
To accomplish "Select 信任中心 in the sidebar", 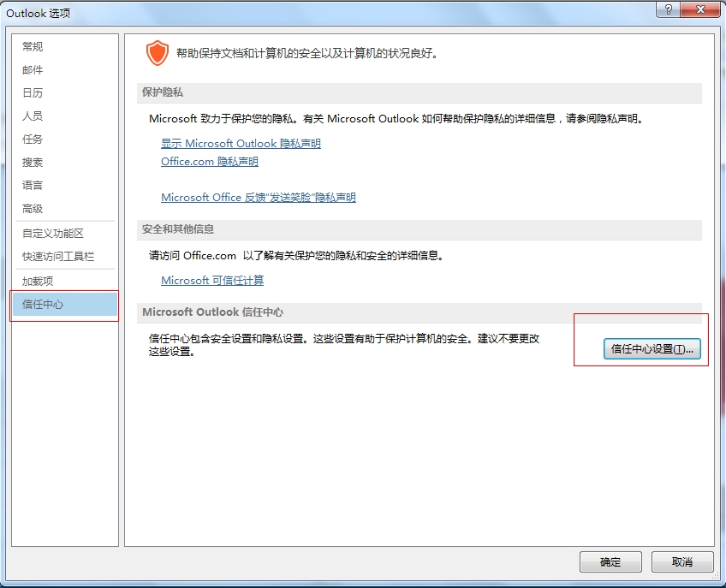I will (65, 305).
